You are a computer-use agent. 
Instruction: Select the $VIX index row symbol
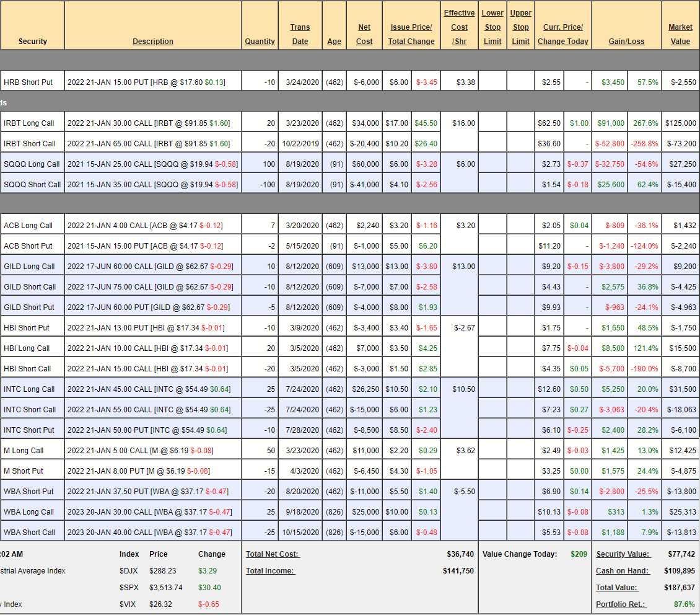[x=128, y=604]
